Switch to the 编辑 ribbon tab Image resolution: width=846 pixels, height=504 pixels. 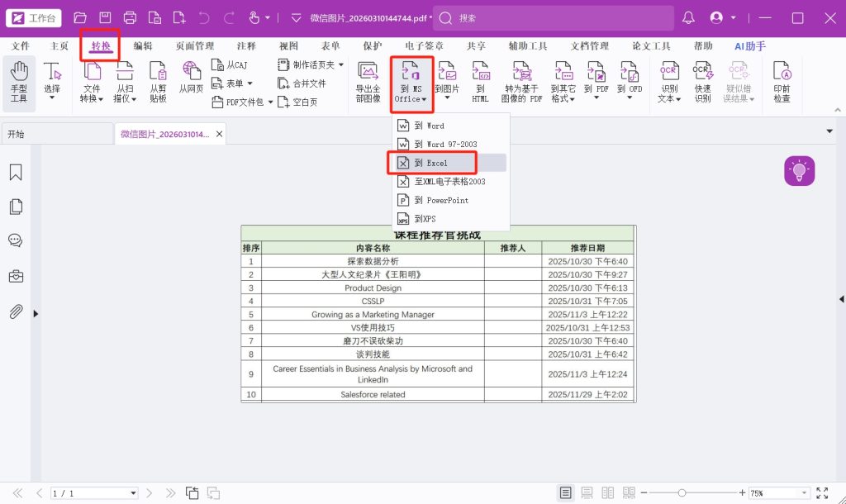(143, 46)
